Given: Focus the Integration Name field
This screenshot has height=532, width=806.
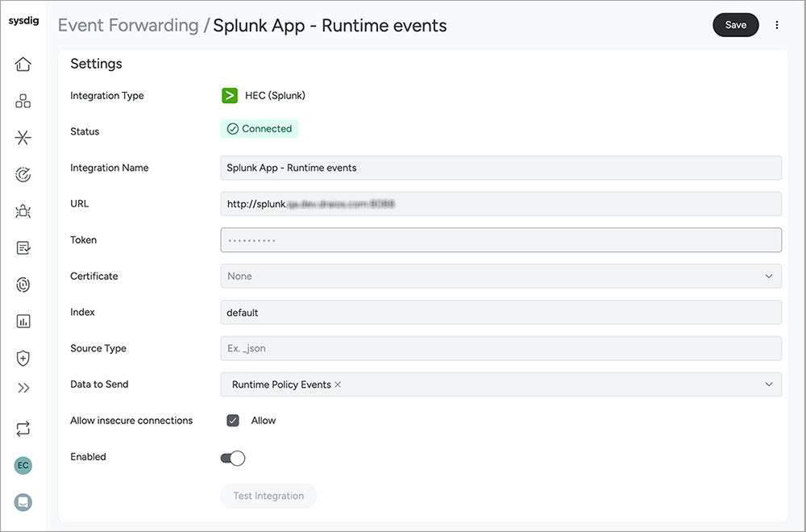Looking at the screenshot, I should [x=501, y=168].
